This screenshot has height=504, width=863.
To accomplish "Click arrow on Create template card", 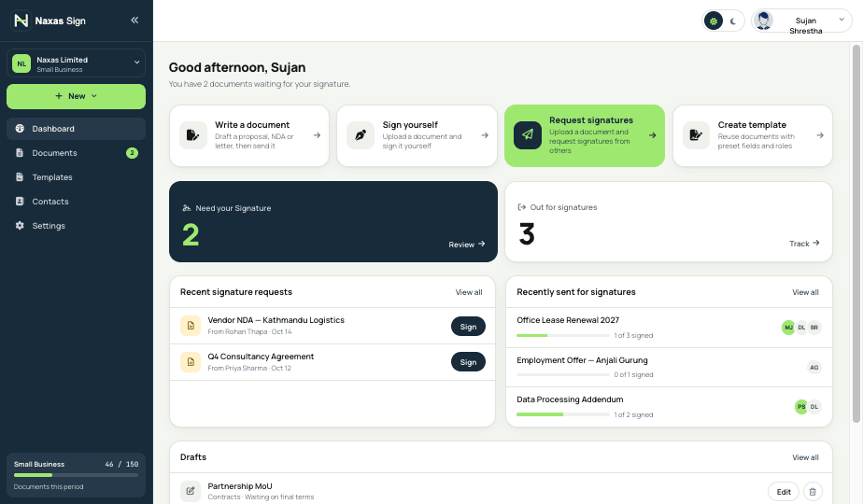I will coord(820,135).
